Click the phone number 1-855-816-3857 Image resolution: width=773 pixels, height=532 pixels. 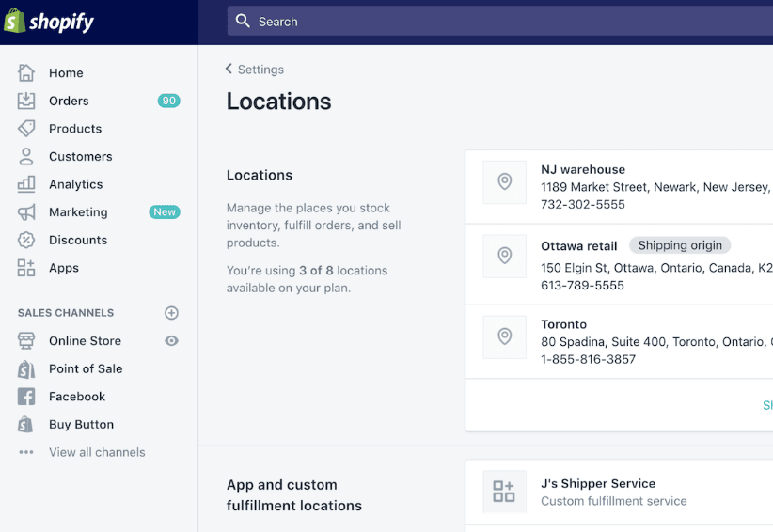[588, 360]
